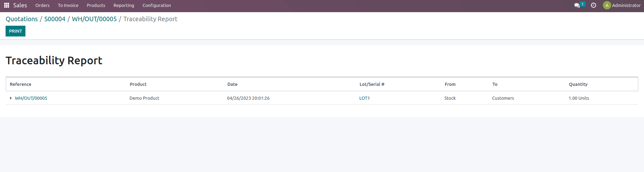Screen dimensions: 644x172
Task: Open the Orders menu
Action: 43,5
